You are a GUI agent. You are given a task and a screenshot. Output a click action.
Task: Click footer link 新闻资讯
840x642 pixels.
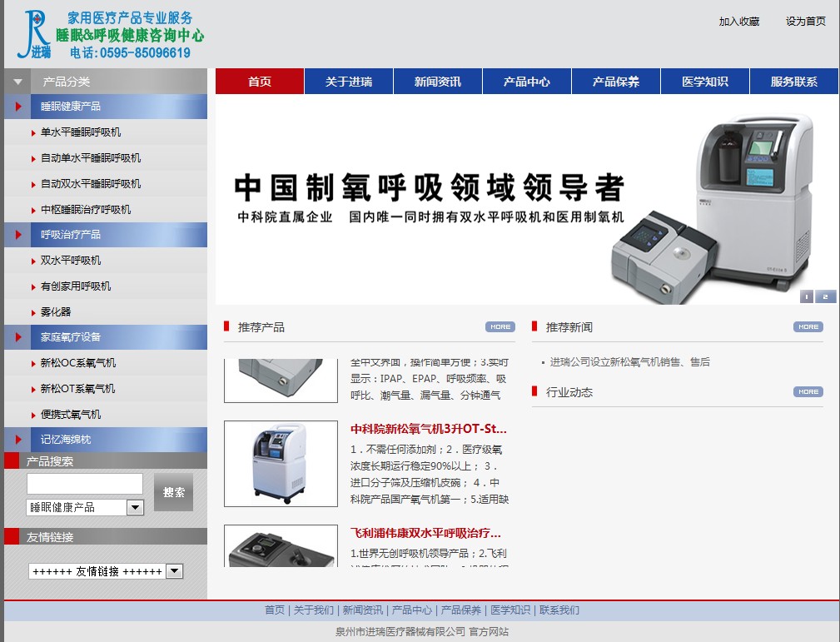(363, 610)
